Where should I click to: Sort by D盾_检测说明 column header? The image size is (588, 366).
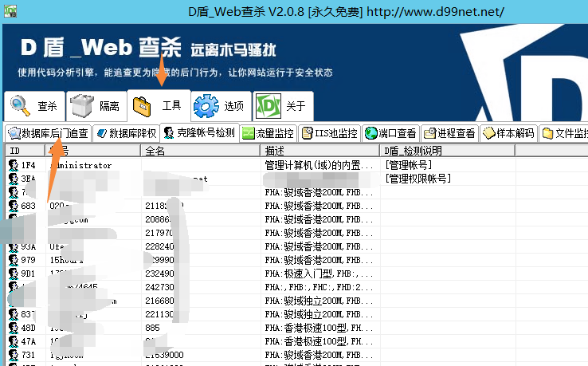447,151
